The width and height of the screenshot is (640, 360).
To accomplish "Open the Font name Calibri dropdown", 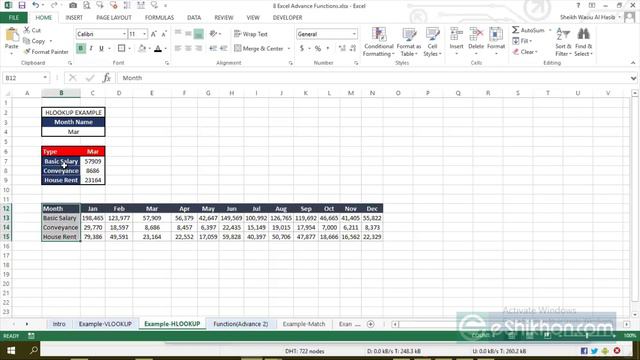I will pos(124,34).
